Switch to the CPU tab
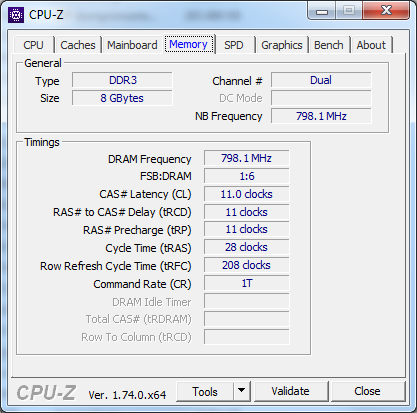The image size is (417, 413). [33, 45]
